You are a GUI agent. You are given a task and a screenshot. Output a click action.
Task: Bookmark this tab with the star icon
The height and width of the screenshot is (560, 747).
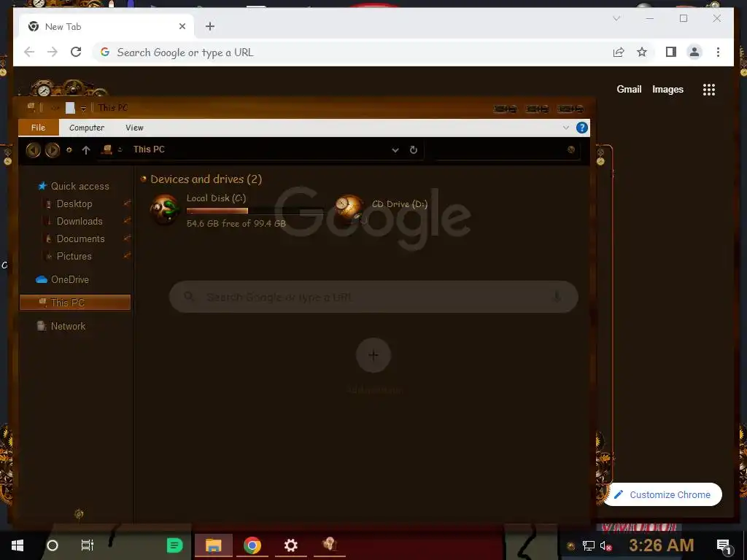point(642,52)
